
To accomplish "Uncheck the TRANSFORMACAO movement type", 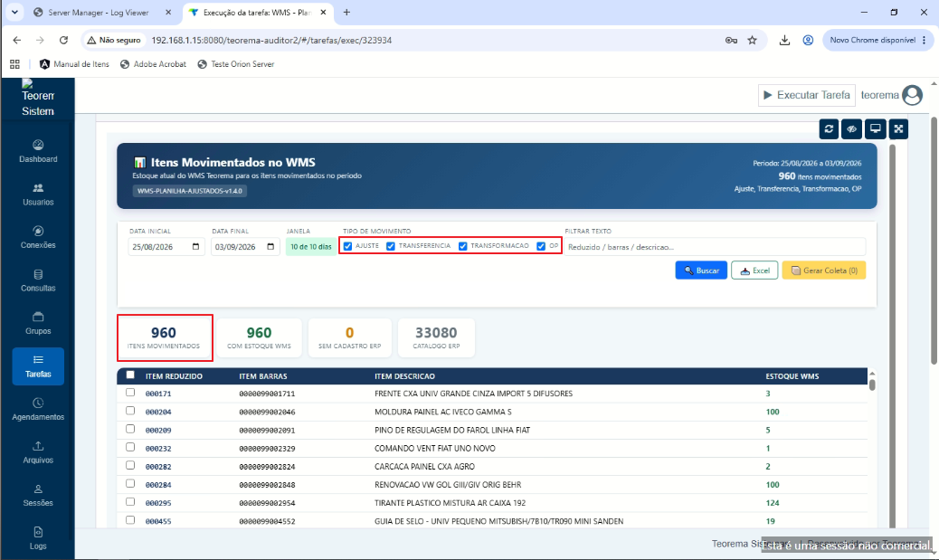I will tap(463, 246).
